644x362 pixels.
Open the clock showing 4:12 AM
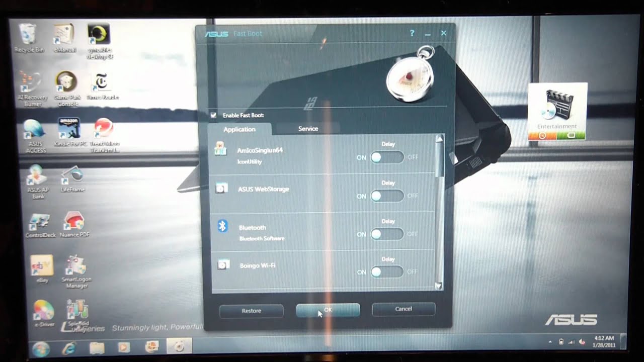pos(604,341)
